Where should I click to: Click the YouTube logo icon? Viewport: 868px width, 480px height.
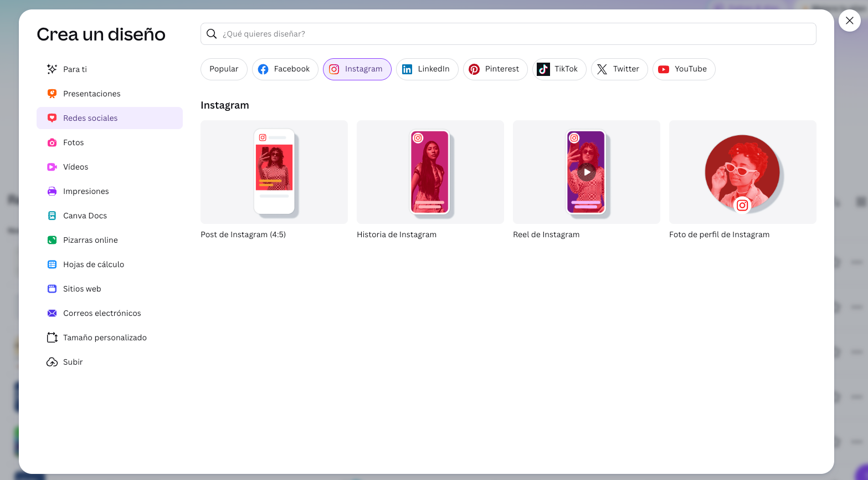664,69
